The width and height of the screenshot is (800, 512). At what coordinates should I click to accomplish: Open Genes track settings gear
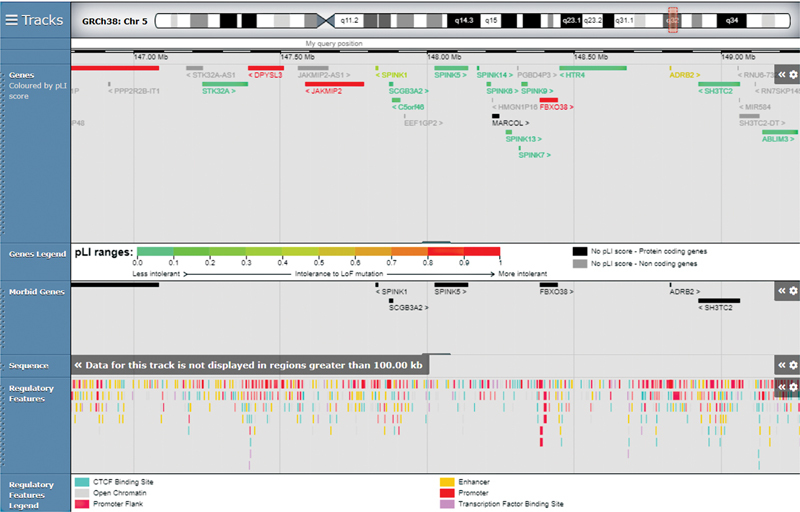793,74
